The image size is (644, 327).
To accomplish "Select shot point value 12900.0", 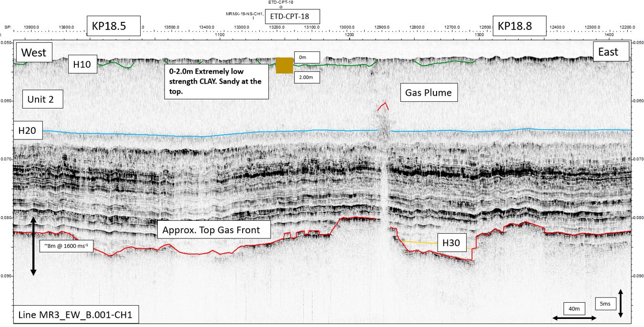I will pos(382,27).
